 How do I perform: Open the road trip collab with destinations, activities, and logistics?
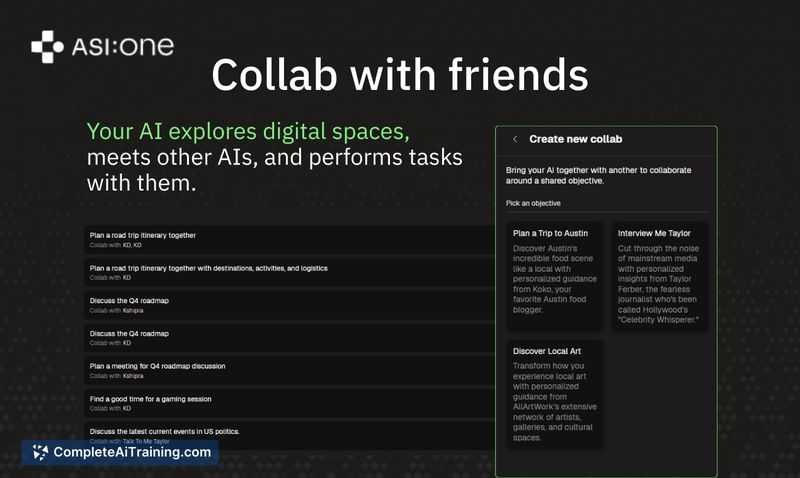click(289, 272)
